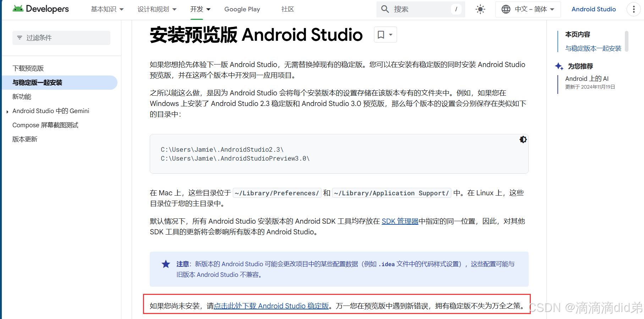The height and width of the screenshot is (319, 644).
Task: Click the filter icon in sidebar
Action: tap(20, 38)
